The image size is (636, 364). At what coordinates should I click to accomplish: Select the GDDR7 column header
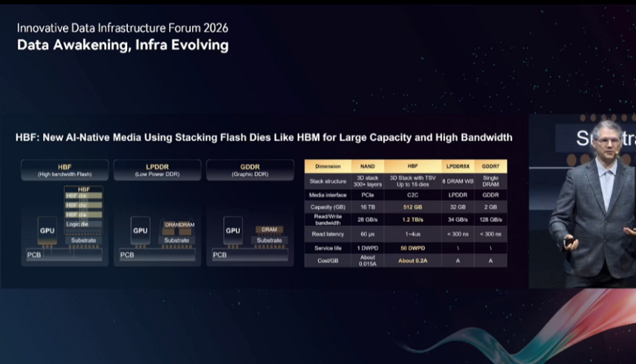click(x=490, y=166)
